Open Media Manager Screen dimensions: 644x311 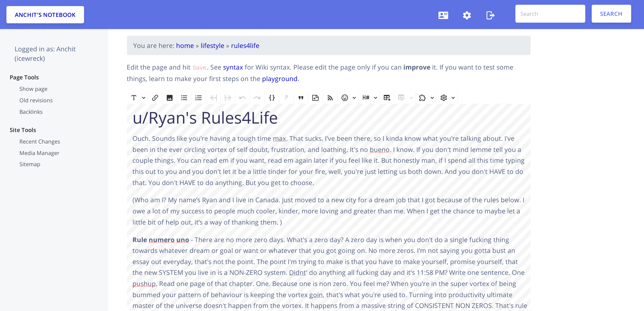(x=39, y=153)
